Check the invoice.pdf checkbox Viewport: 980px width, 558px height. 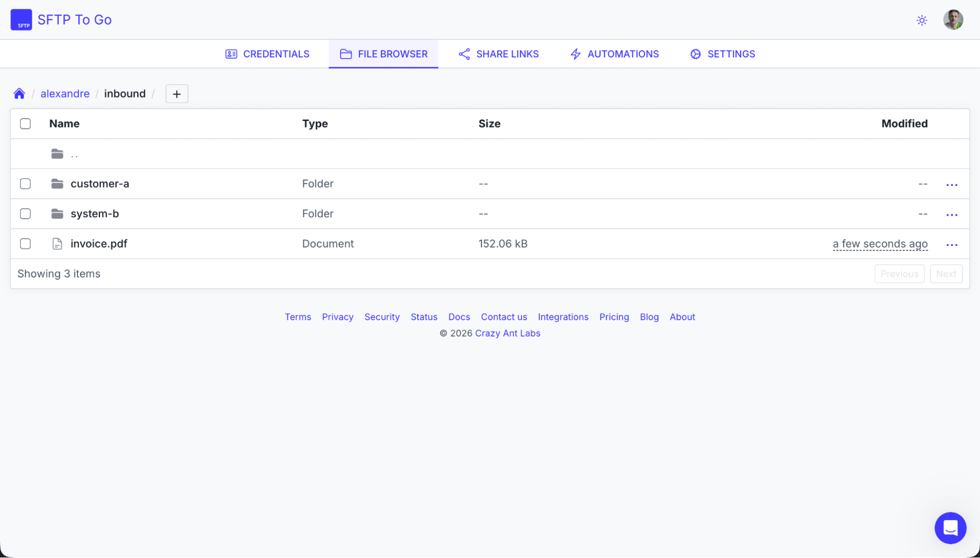point(25,244)
